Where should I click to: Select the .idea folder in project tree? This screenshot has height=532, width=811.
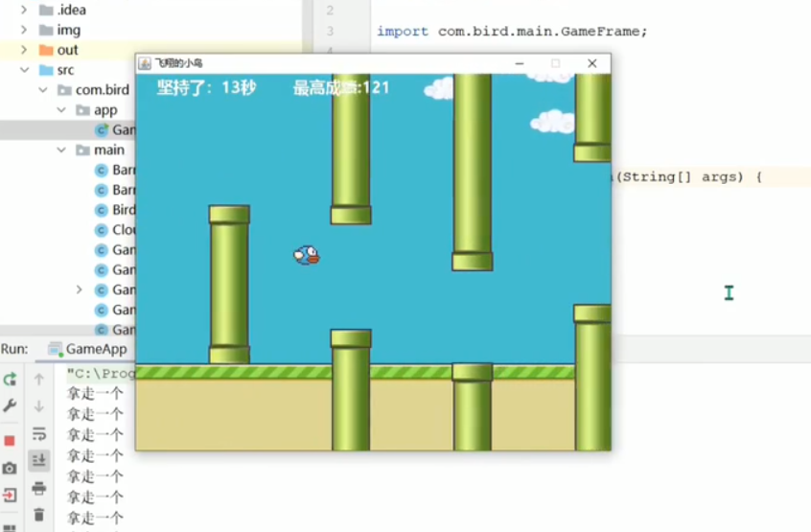point(62,10)
